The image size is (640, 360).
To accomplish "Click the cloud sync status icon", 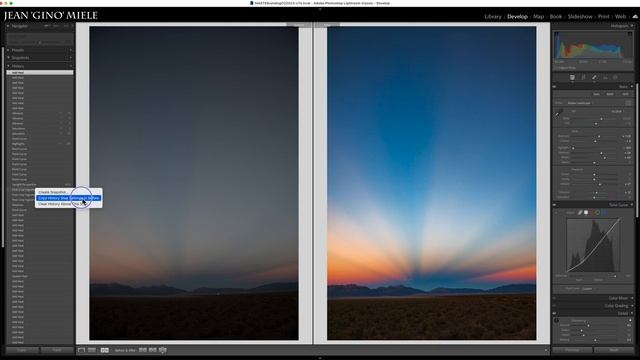I will tap(635, 17).
